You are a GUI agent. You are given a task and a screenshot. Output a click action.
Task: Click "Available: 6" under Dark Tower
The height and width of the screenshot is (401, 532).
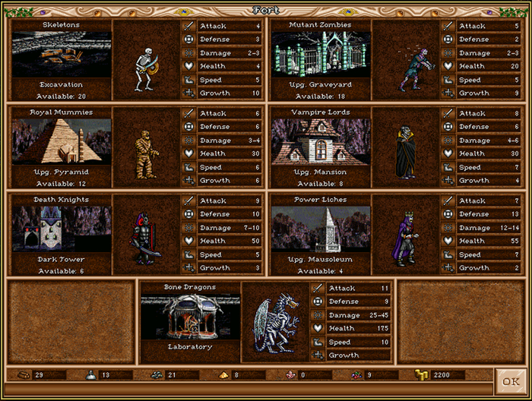(61, 271)
